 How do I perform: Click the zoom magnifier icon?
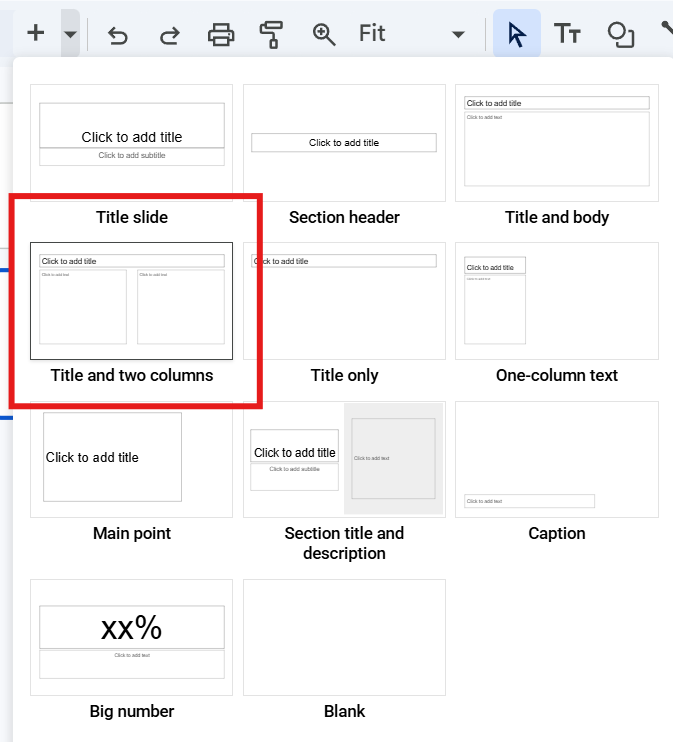pos(324,35)
